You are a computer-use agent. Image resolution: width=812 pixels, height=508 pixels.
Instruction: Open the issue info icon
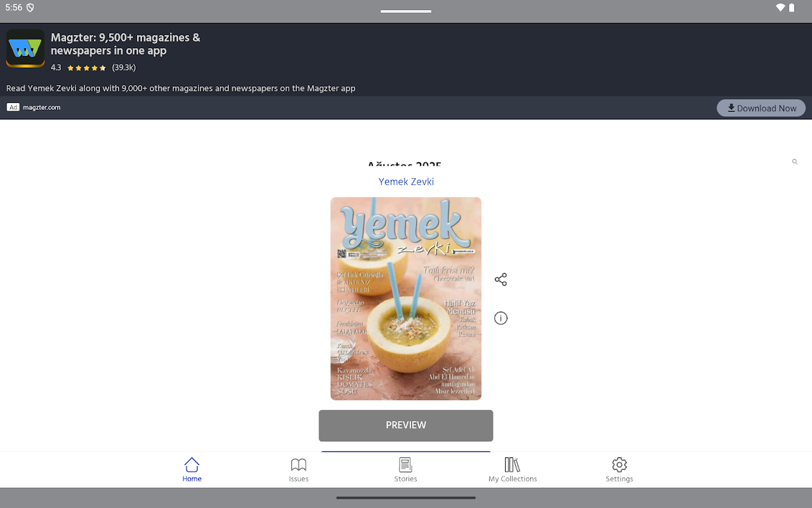501,318
